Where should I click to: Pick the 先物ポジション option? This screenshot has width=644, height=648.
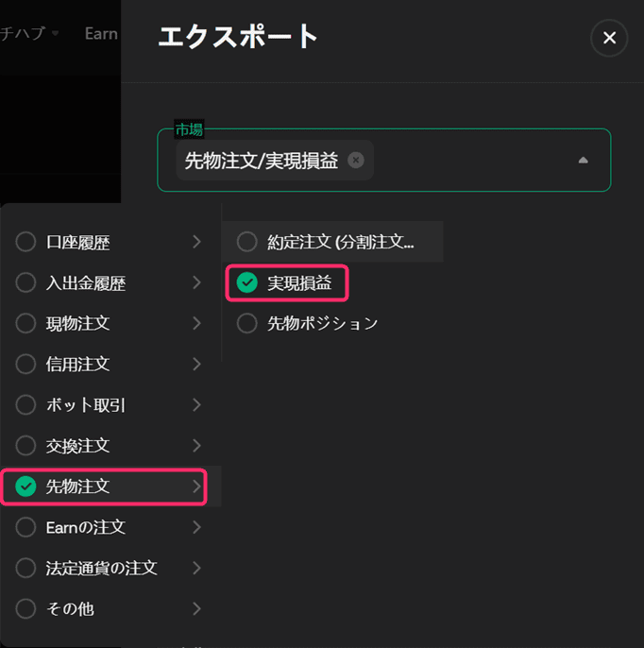pyautogui.click(x=322, y=323)
